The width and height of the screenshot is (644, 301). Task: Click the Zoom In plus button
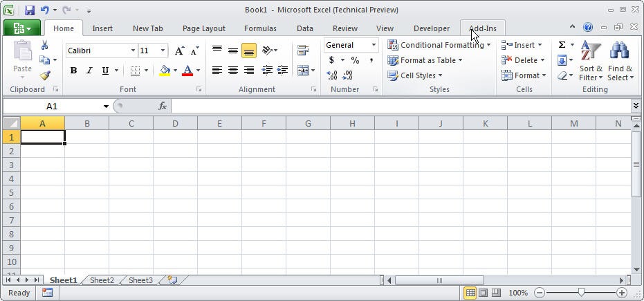(x=622, y=293)
